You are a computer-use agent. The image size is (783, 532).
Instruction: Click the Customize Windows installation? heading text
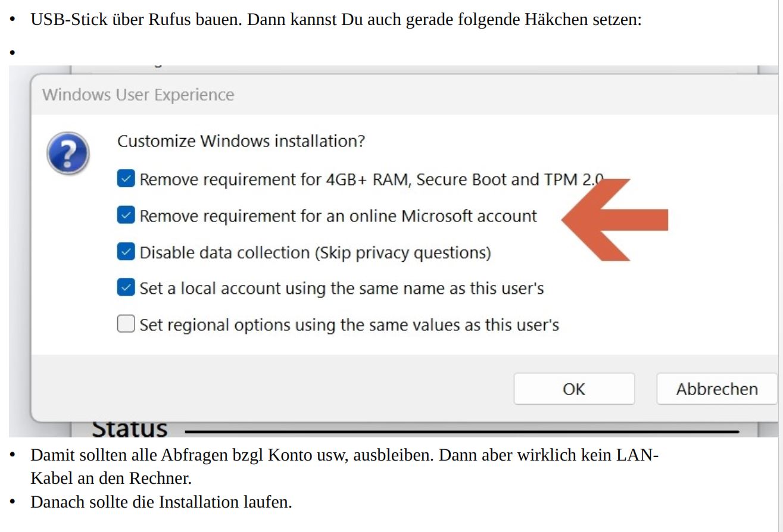coord(241,142)
